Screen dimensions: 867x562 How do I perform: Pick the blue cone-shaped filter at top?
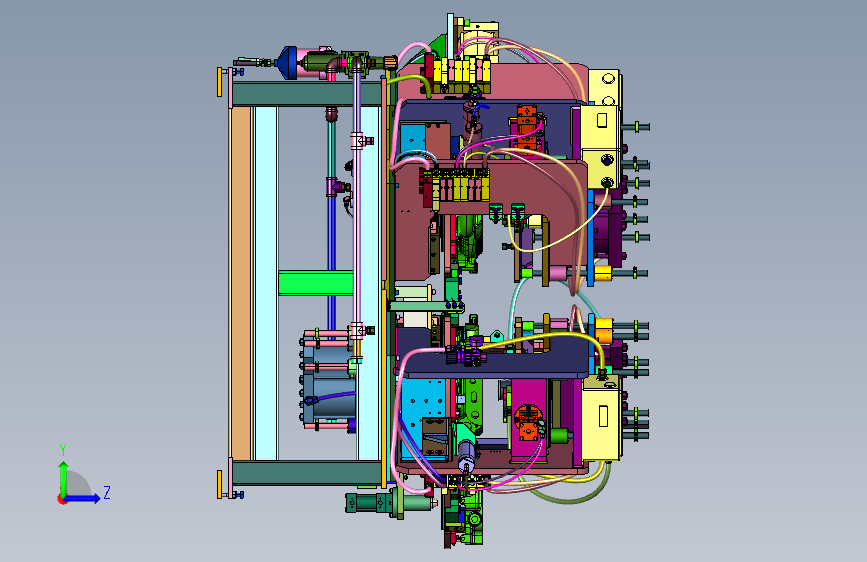coord(288,63)
